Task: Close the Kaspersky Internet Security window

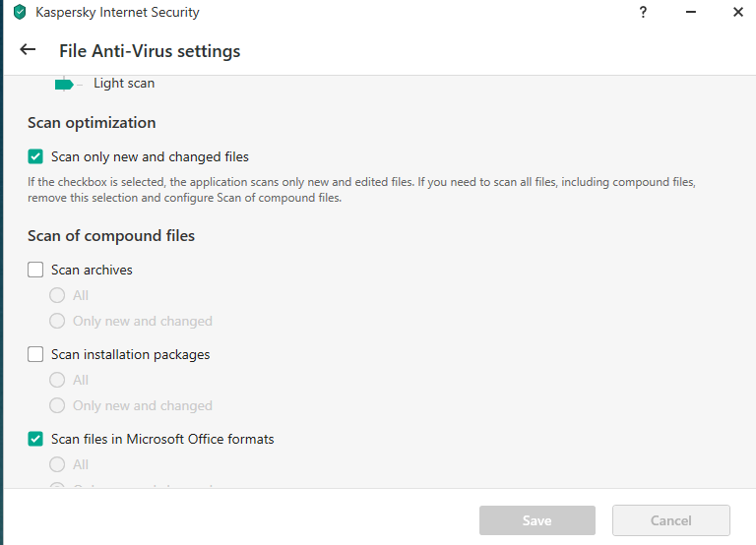Action: (x=737, y=13)
